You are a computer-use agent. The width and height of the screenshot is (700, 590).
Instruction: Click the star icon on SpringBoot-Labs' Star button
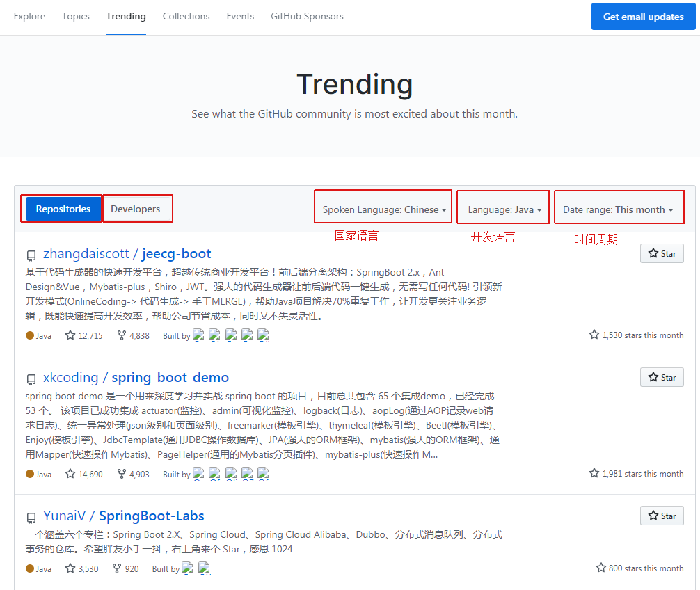(x=653, y=516)
